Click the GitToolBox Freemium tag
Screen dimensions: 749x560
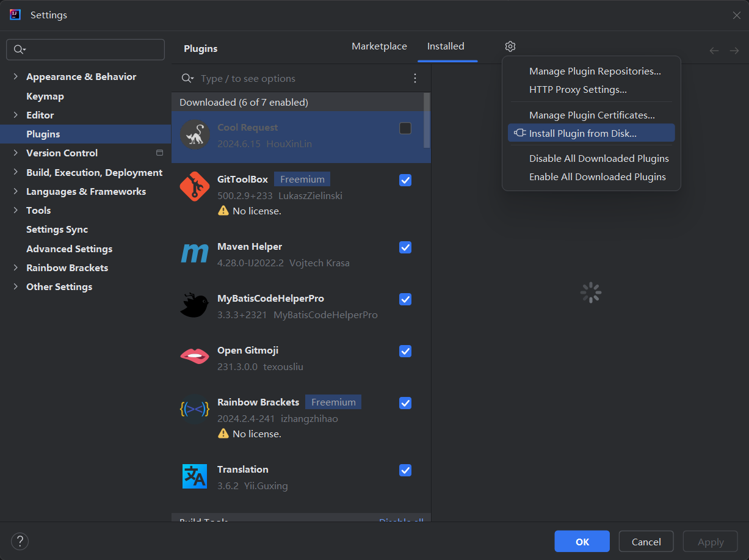point(302,180)
